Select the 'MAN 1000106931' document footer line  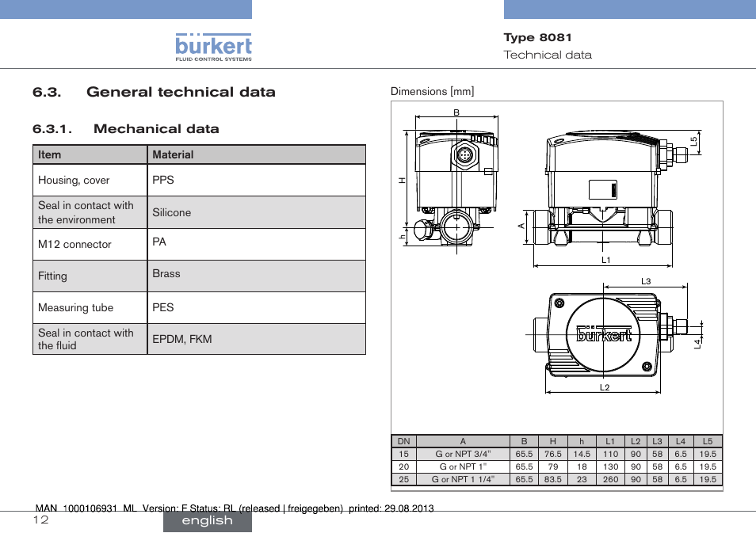tap(235, 508)
